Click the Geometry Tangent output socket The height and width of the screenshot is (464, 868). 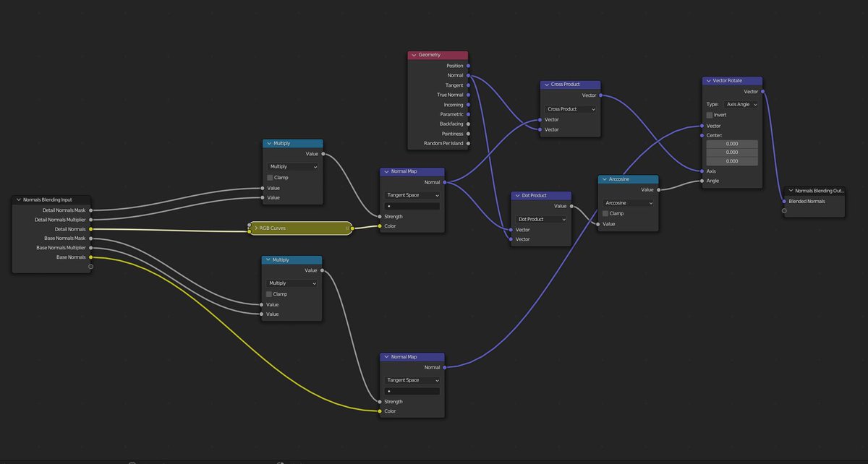[x=469, y=85]
